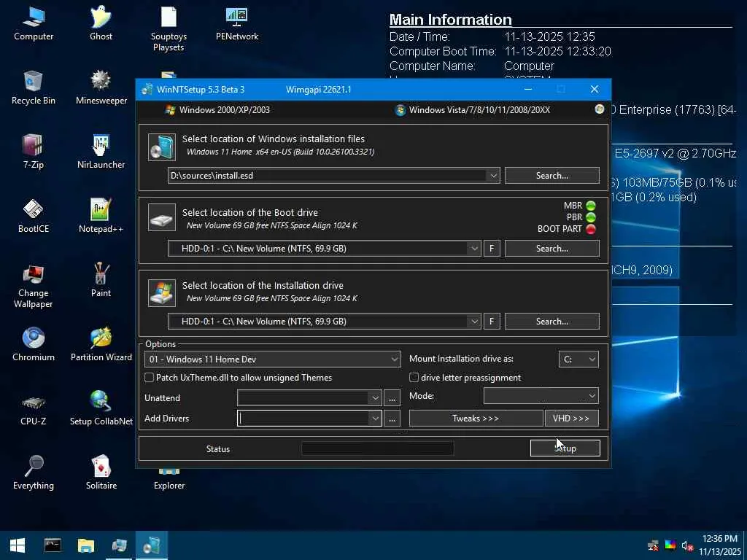Open Setup CollabNet desktop icon
Screen dimensions: 747x560
click(101, 409)
